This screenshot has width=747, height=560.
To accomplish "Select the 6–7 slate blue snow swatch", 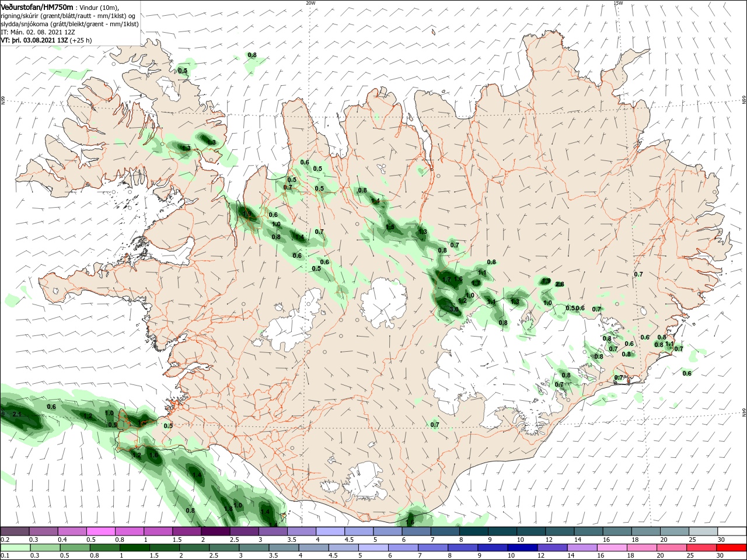I will click(x=416, y=531).
